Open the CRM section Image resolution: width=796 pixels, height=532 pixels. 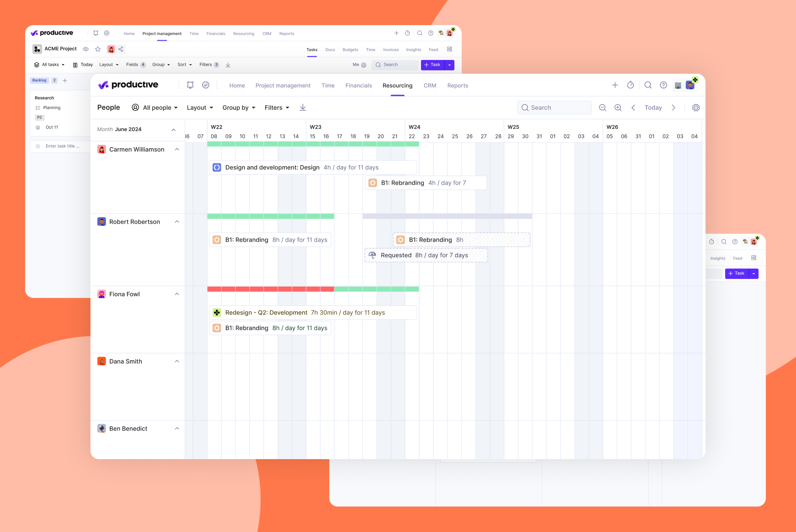(429, 85)
